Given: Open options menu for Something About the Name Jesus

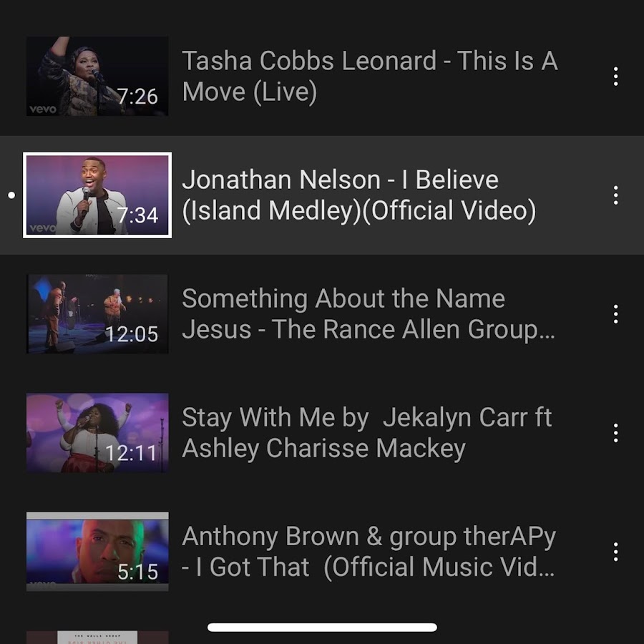Looking at the screenshot, I should 615,314.
